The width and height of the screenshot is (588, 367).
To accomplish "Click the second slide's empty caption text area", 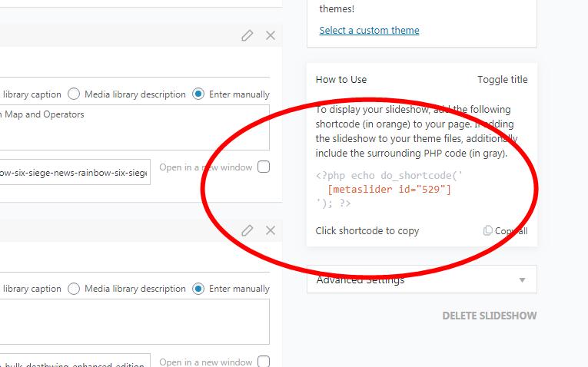I will (135, 322).
